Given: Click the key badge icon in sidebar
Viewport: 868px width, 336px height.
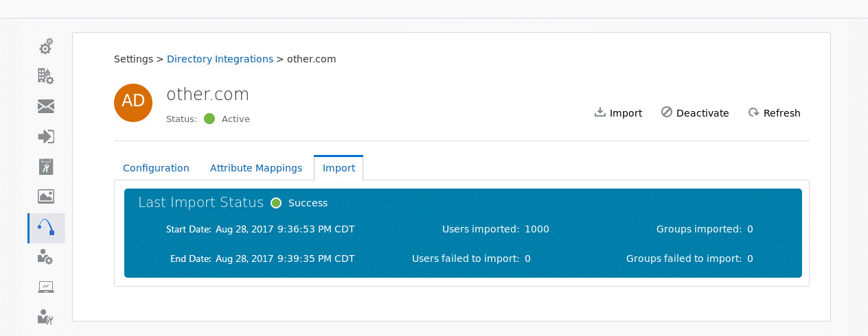Looking at the screenshot, I should (46, 167).
